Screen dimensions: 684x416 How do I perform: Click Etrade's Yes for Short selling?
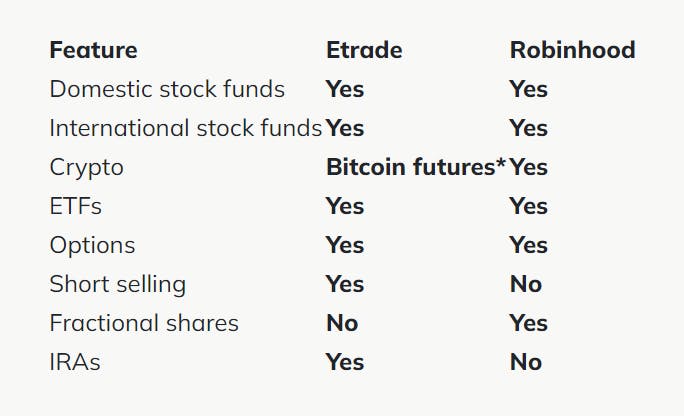[x=345, y=284]
